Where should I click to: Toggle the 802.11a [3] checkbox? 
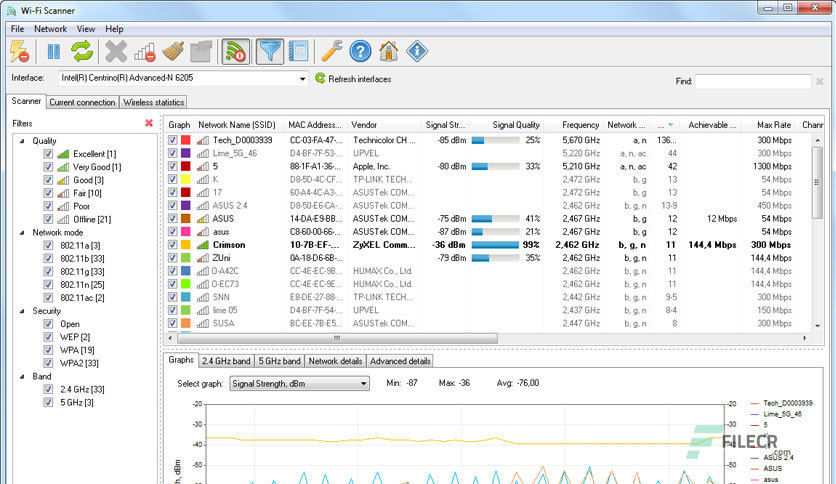[x=48, y=245]
